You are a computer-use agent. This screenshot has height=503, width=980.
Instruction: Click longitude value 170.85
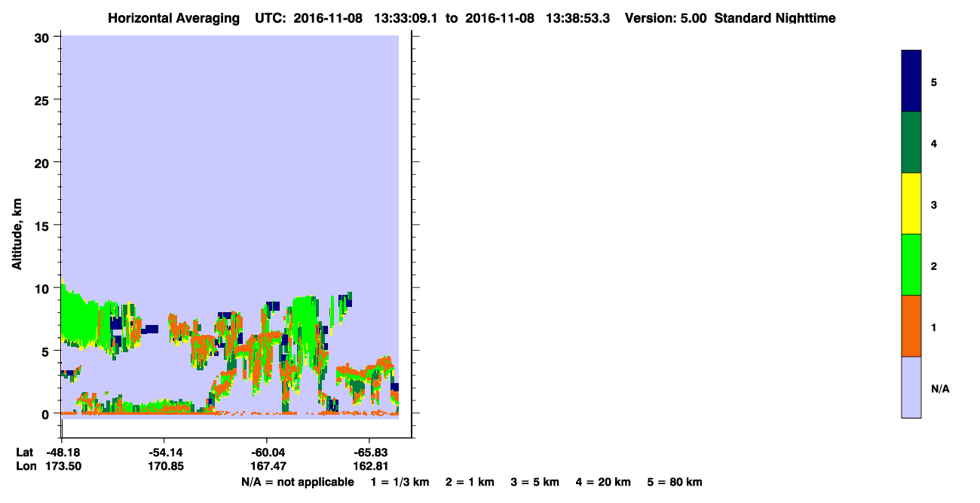click(x=164, y=467)
